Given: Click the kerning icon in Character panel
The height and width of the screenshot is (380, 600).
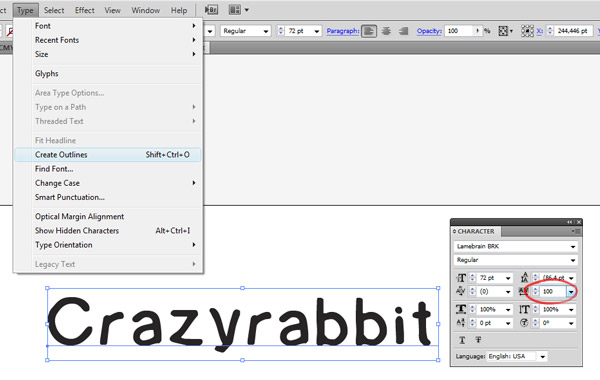Looking at the screenshot, I should click(461, 292).
